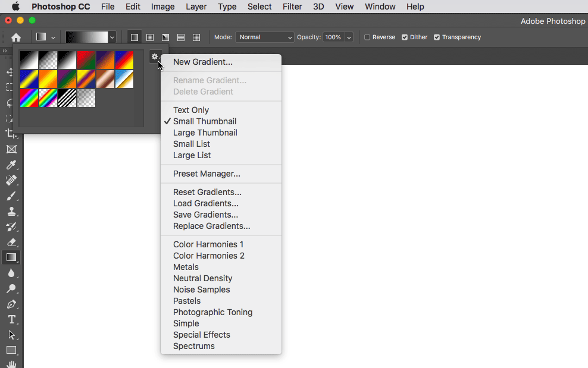Open the tool preset picker arrow
This screenshot has width=588, height=368.
point(53,37)
